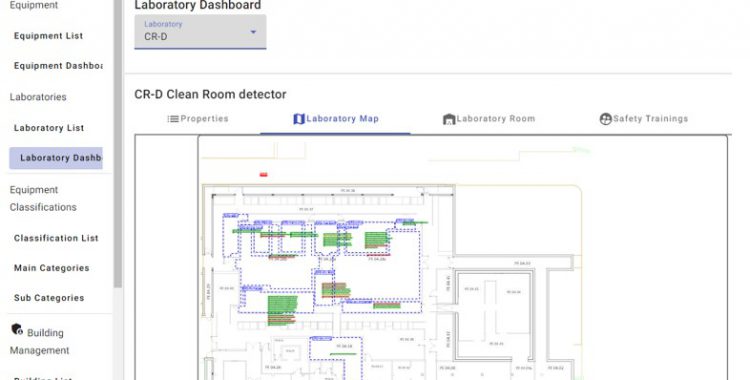Click the Safety Trainings tab icon
The height and width of the screenshot is (380, 750).
[606, 119]
